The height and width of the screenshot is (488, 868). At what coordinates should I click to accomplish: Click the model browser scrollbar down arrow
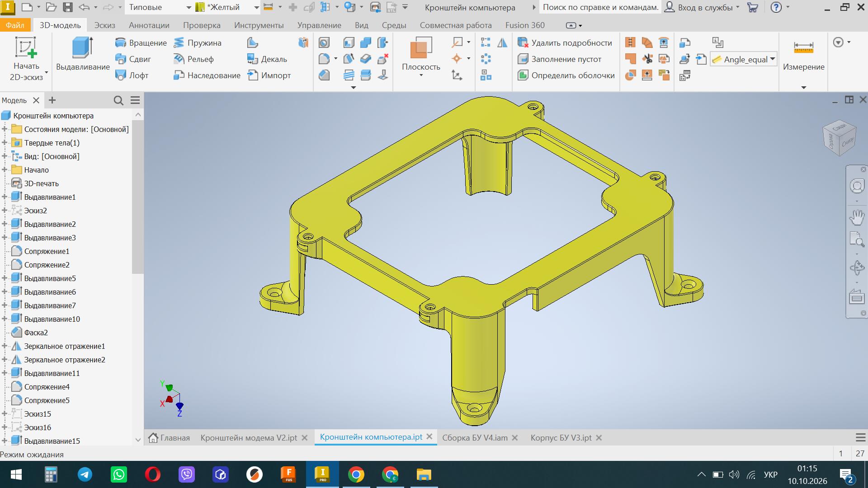pyautogui.click(x=138, y=440)
